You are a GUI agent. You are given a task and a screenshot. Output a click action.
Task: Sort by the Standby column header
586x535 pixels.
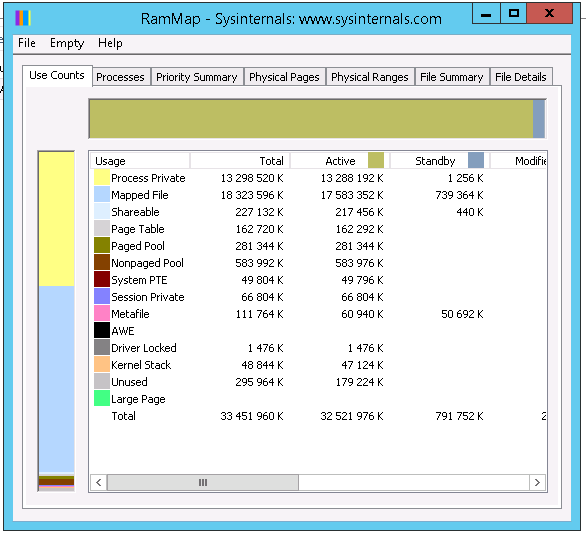(x=440, y=161)
